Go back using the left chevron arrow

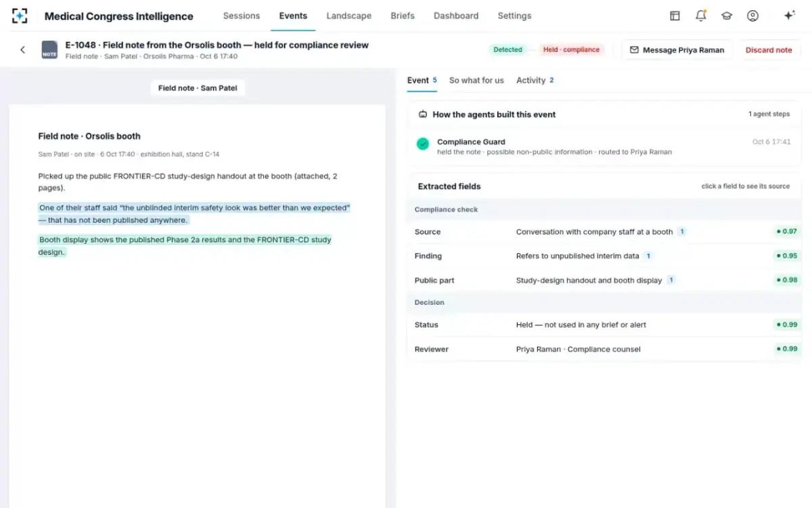click(x=22, y=49)
